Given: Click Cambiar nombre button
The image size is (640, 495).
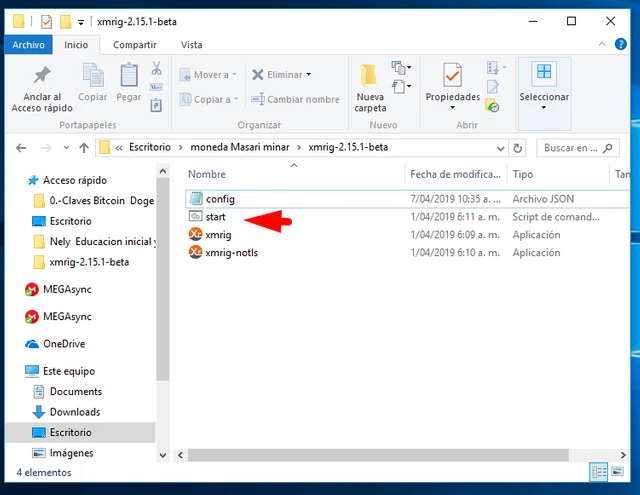Looking at the screenshot, I should (295, 99).
